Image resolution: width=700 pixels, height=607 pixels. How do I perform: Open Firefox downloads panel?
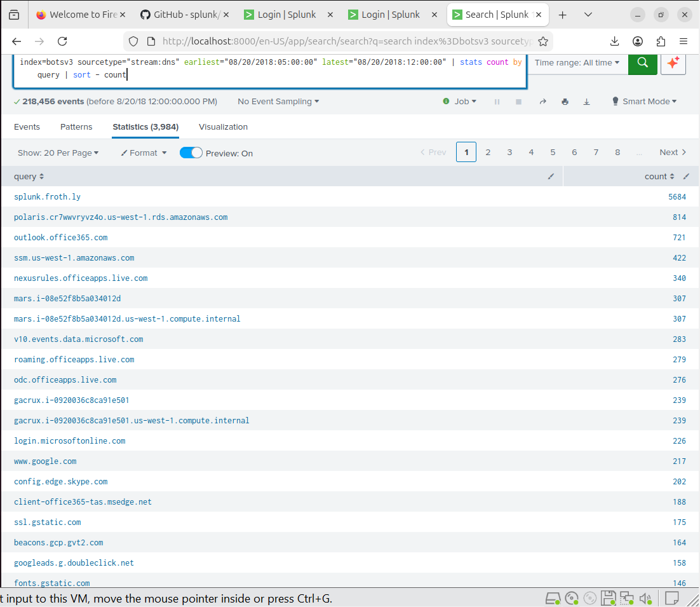pos(615,41)
